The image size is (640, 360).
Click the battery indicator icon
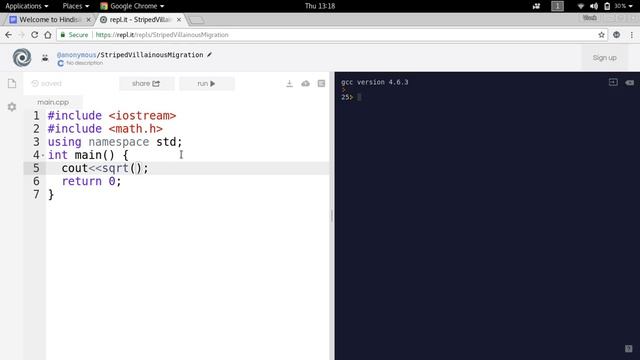point(607,6)
